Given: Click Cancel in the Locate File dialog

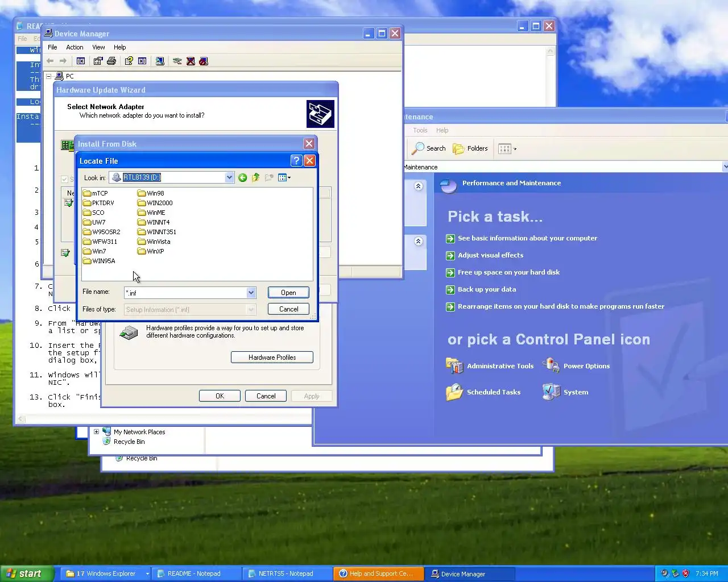Looking at the screenshot, I should [x=288, y=309].
